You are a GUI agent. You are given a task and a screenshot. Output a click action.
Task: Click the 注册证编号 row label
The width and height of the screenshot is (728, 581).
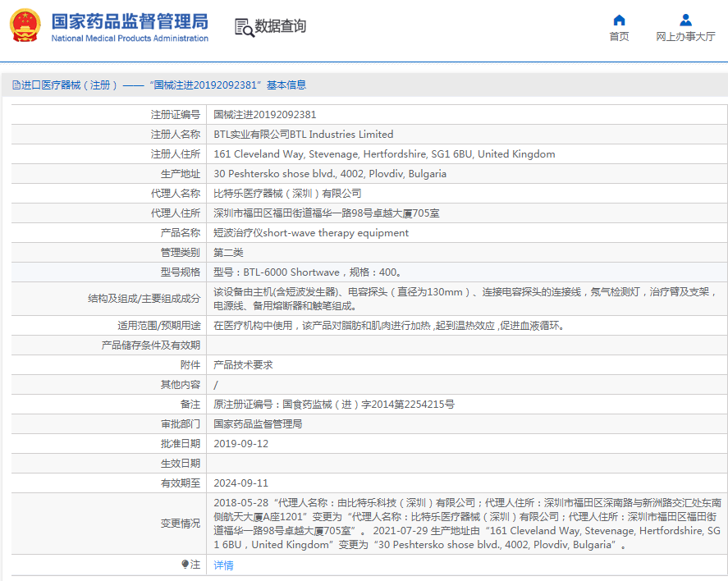(175, 115)
